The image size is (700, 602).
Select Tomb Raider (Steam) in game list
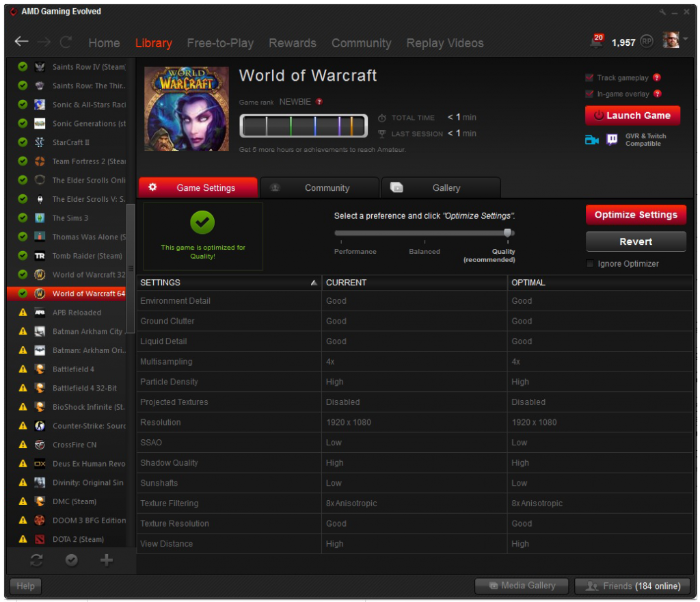87,256
